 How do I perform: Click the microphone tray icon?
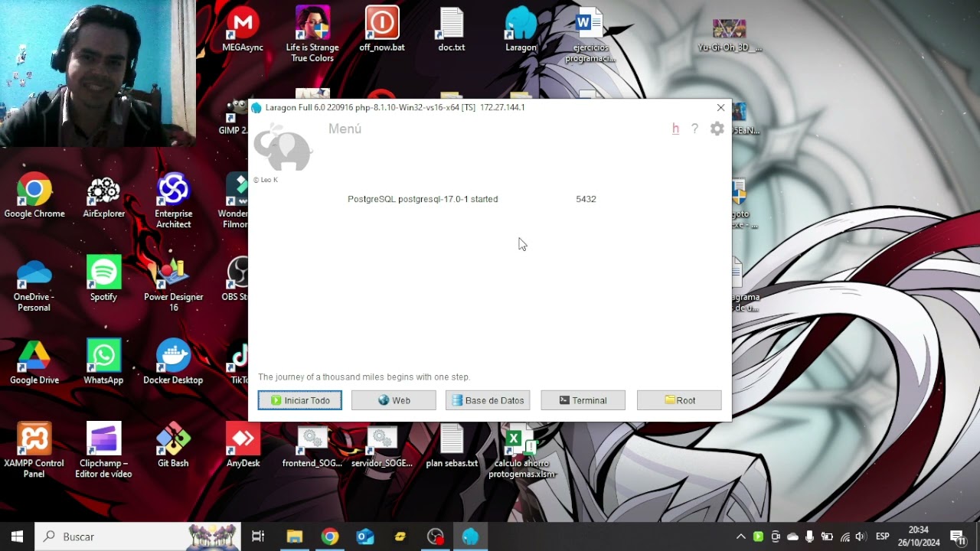809,536
